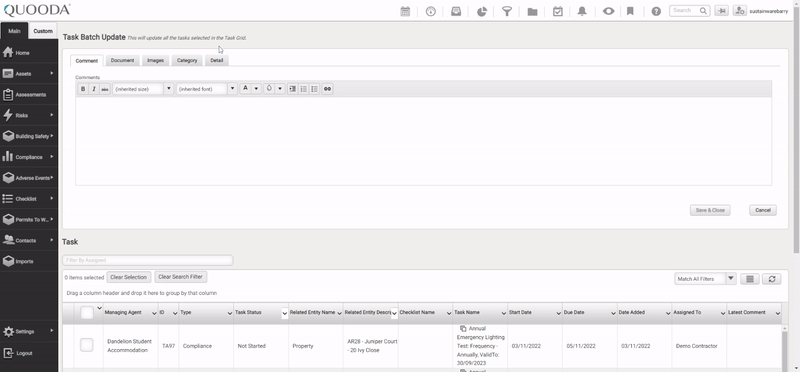Viewport: 800px width, 372px height.
Task: Click the eye watch icon
Action: [608, 11]
